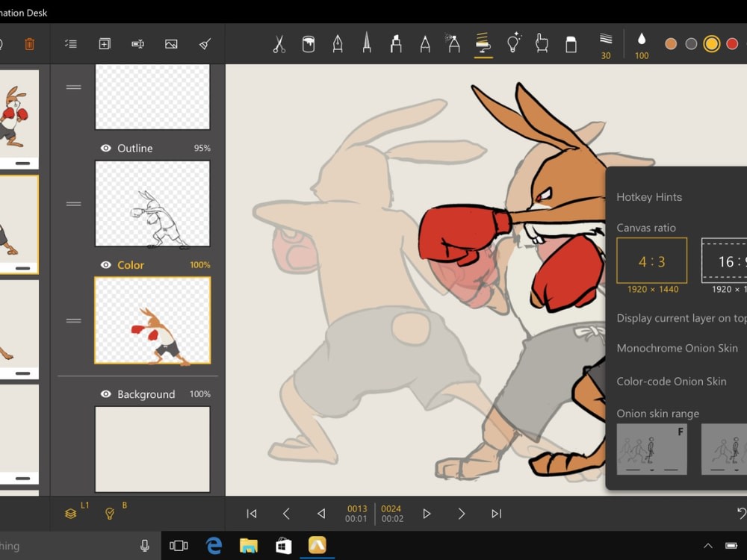Pick the gray color swatch

[x=691, y=44]
